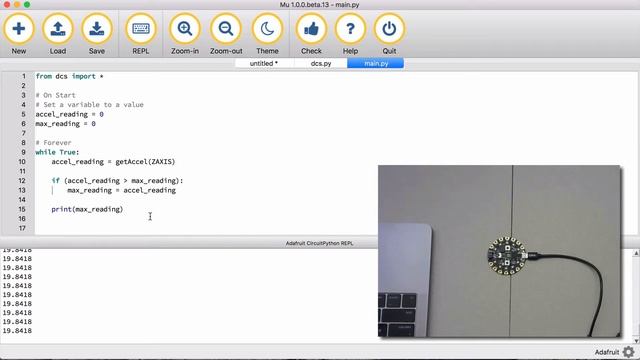Click the '# Set a variable to a value' comment
Image resolution: width=640 pixels, height=360 pixels.
pos(89,104)
